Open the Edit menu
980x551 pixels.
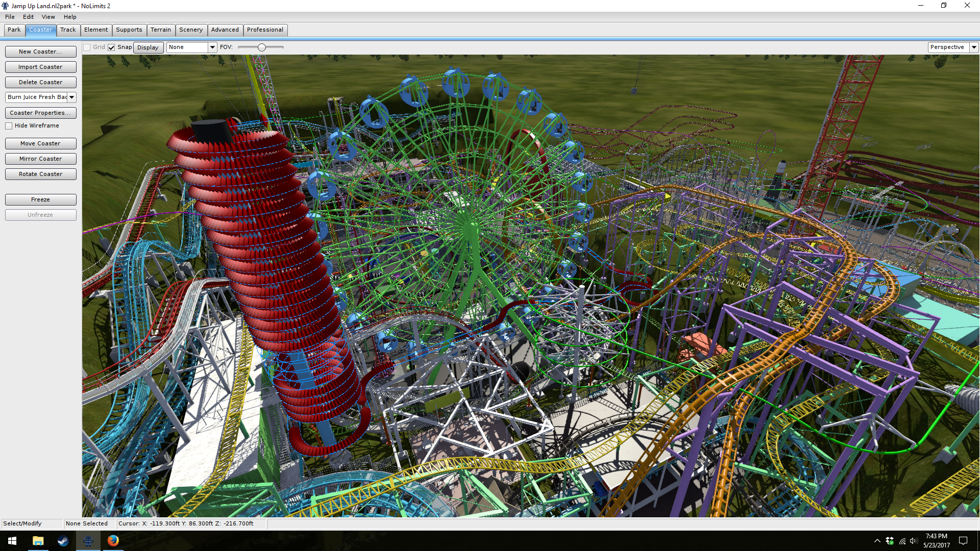tap(28, 17)
